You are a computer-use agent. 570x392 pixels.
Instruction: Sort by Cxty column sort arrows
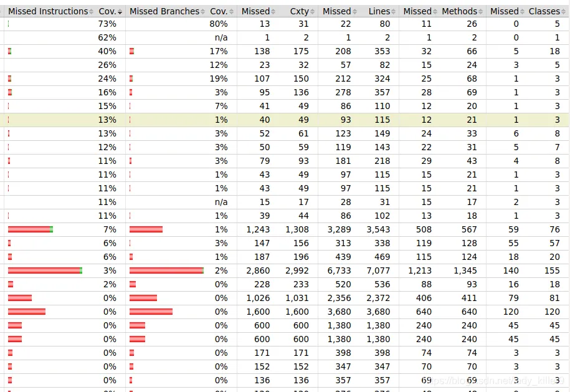tap(312, 12)
